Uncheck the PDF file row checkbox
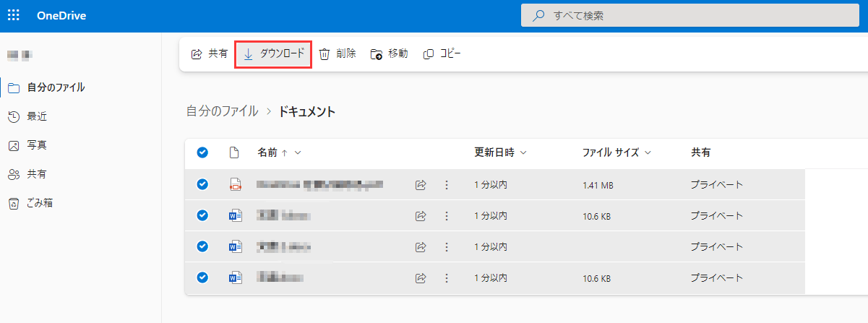The image size is (868, 323). point(202,184)
